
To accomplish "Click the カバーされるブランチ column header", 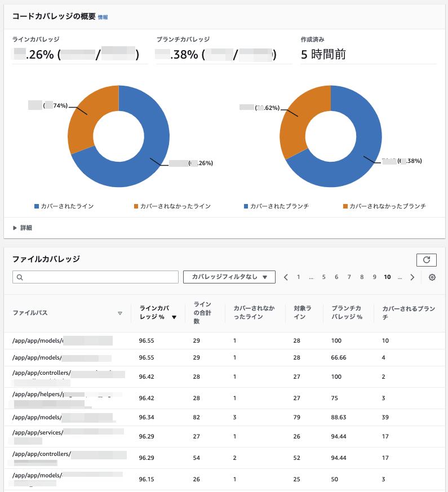I will tap(409, 313).
